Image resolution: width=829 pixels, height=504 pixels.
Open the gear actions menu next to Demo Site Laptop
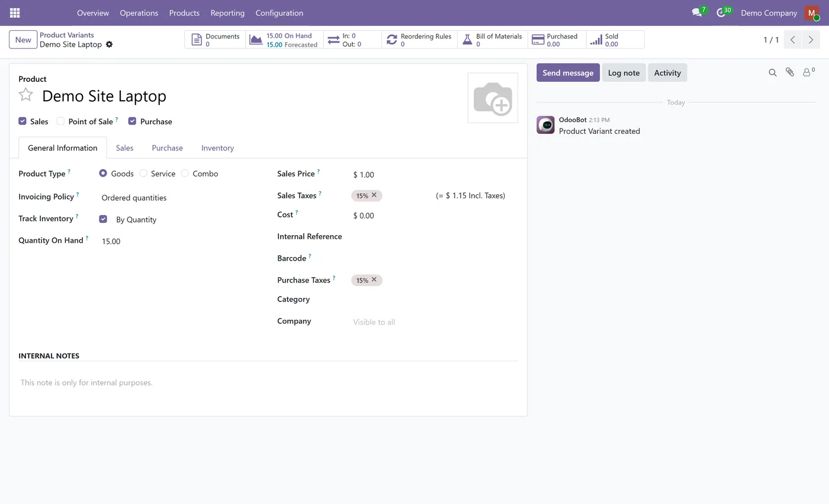pyautogui.click(x=109, y=44)
